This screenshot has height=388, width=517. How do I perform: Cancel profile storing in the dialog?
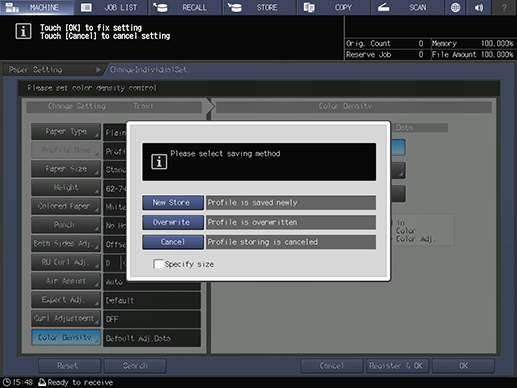[x=173, y=242]
